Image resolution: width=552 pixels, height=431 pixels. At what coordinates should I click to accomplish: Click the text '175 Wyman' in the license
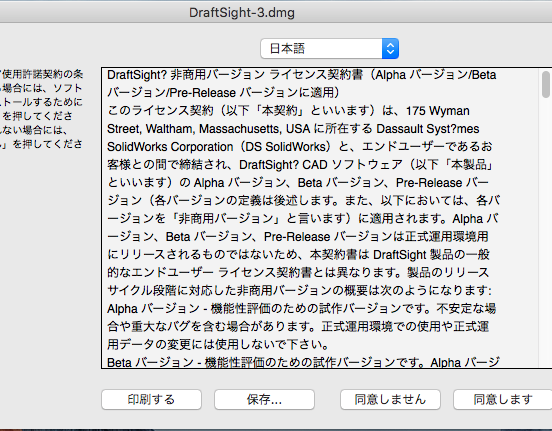click(438, 111)
